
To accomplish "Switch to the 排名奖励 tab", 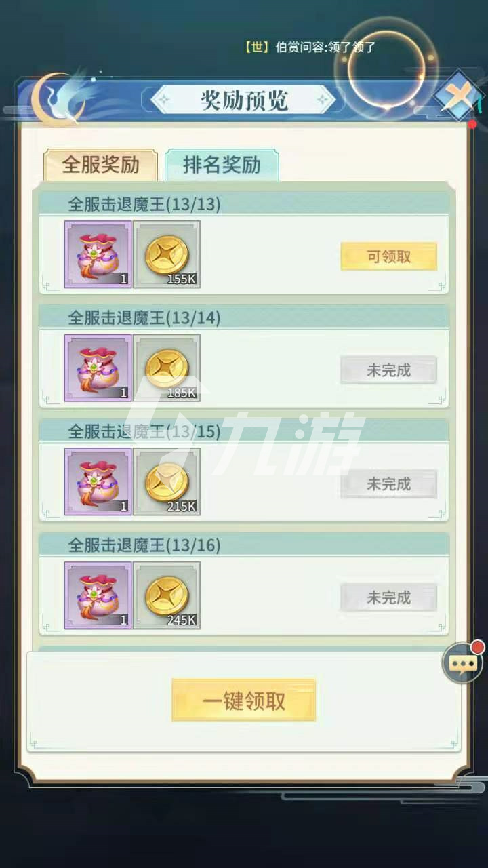I will pyautogui.click(x=222, y=165).
